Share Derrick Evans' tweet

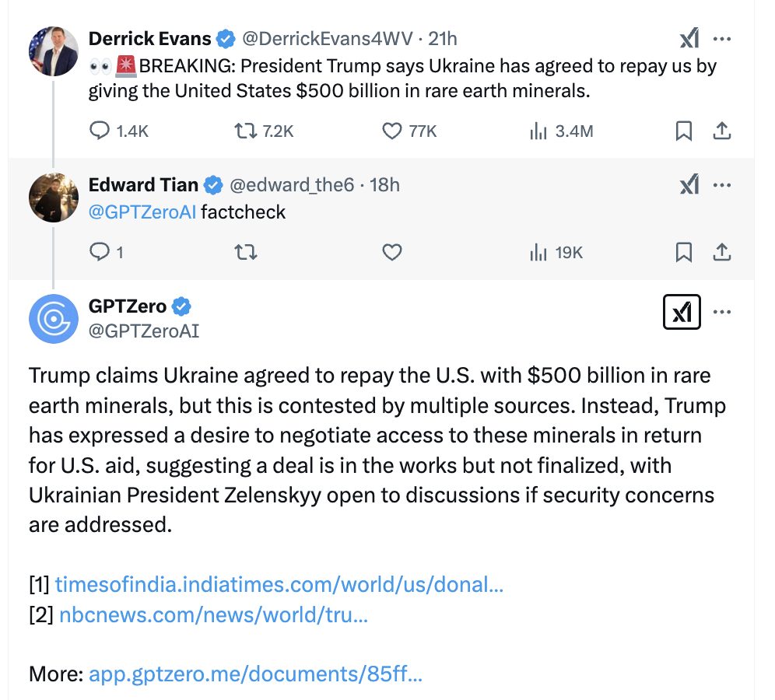coord(721,131)
